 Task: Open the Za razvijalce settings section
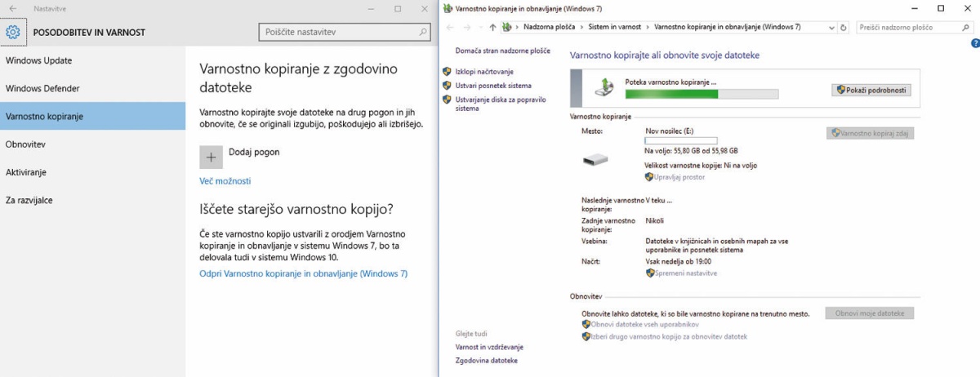[x=93, y=200]
